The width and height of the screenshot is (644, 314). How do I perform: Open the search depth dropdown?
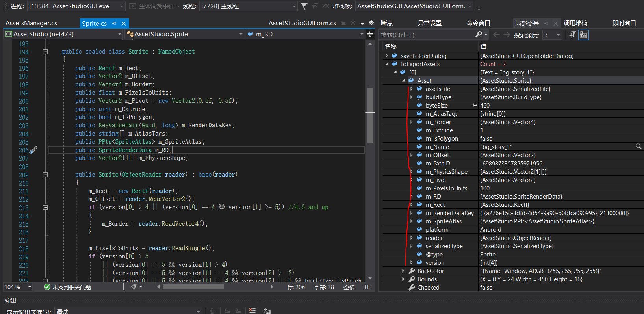tap(558, 35)
